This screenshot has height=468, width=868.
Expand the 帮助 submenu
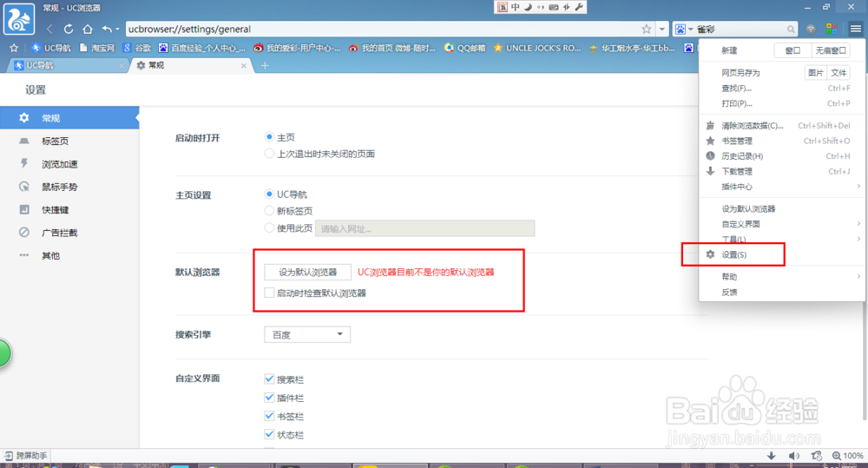(x=782, y=276)
